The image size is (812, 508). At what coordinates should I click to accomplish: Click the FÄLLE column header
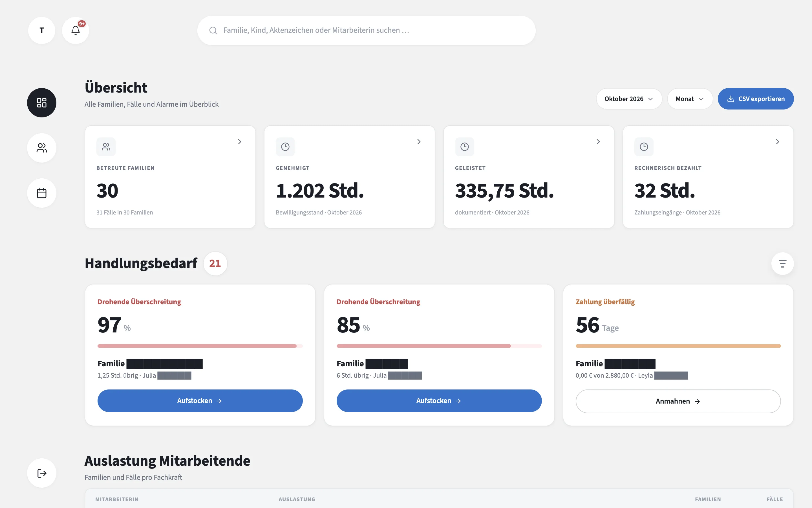775,500
